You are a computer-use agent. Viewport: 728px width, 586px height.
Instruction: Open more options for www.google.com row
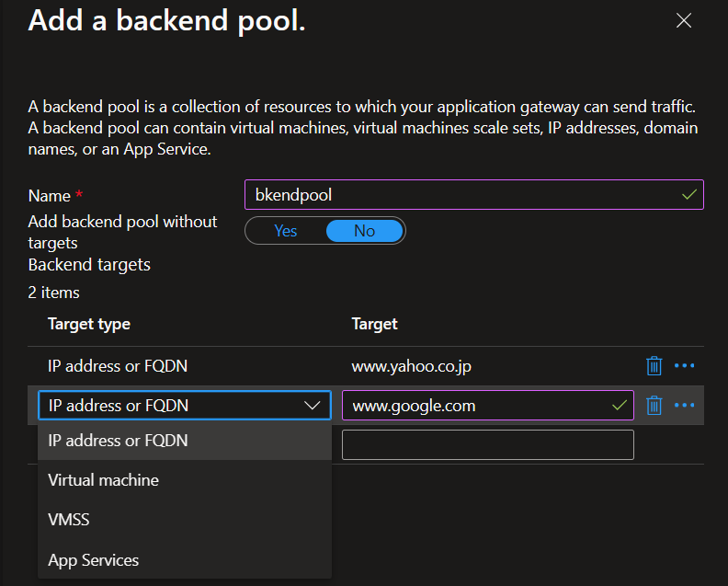pos(685,405)
